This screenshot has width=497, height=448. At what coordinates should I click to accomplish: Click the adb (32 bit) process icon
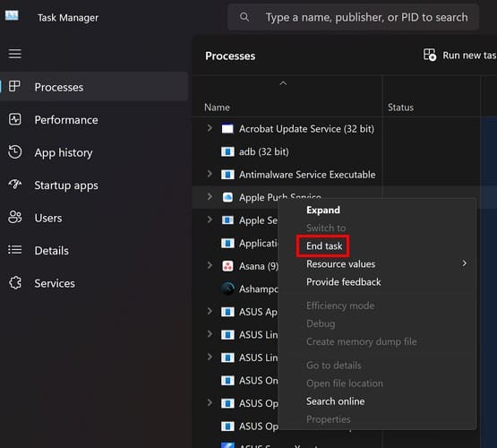pos(227,151)
